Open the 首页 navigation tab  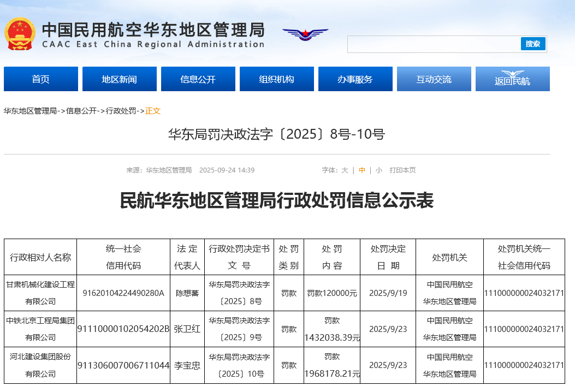tap(41, 79)
